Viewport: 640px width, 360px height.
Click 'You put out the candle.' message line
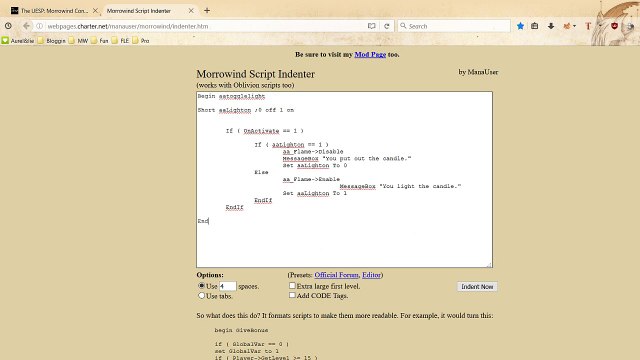point(347,158)
